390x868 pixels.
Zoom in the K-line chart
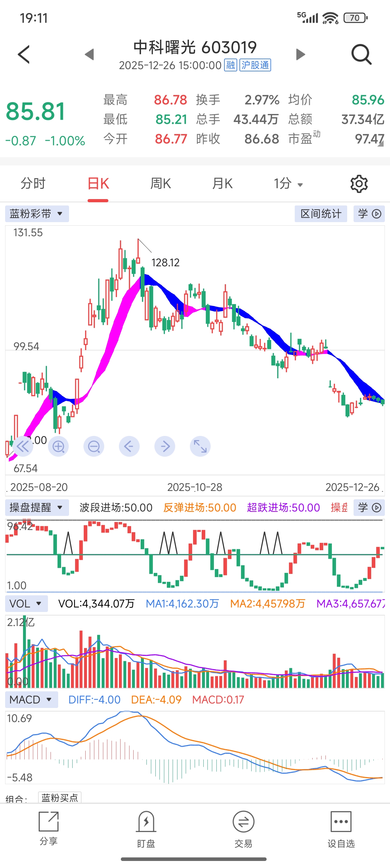[58, 446]
